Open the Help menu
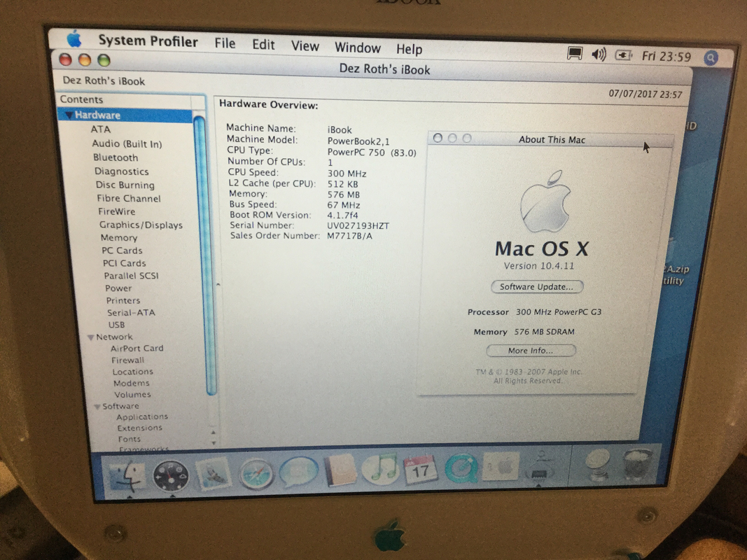This screenshot has width=747, height=560. 410,49
